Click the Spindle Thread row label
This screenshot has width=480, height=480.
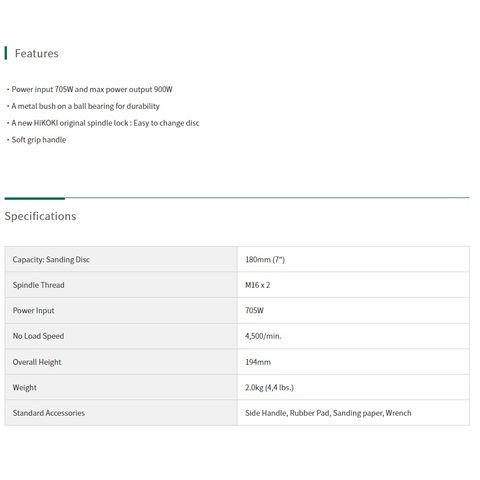point(38,285)
